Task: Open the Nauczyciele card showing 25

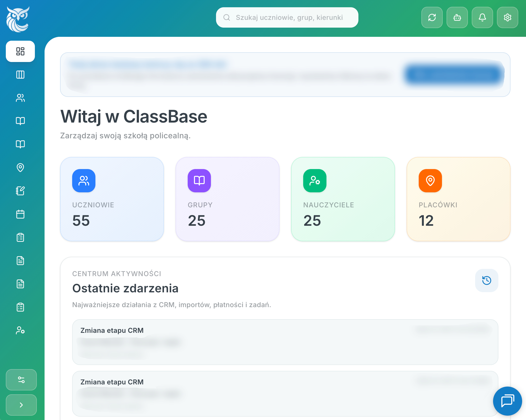Action: [343, 199]
